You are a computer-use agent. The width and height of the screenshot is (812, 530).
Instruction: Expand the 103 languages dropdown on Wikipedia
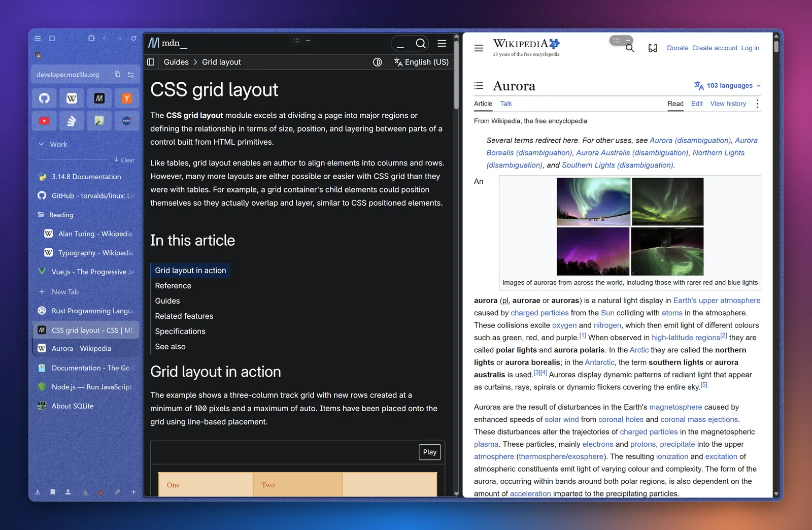coord(727,85)
